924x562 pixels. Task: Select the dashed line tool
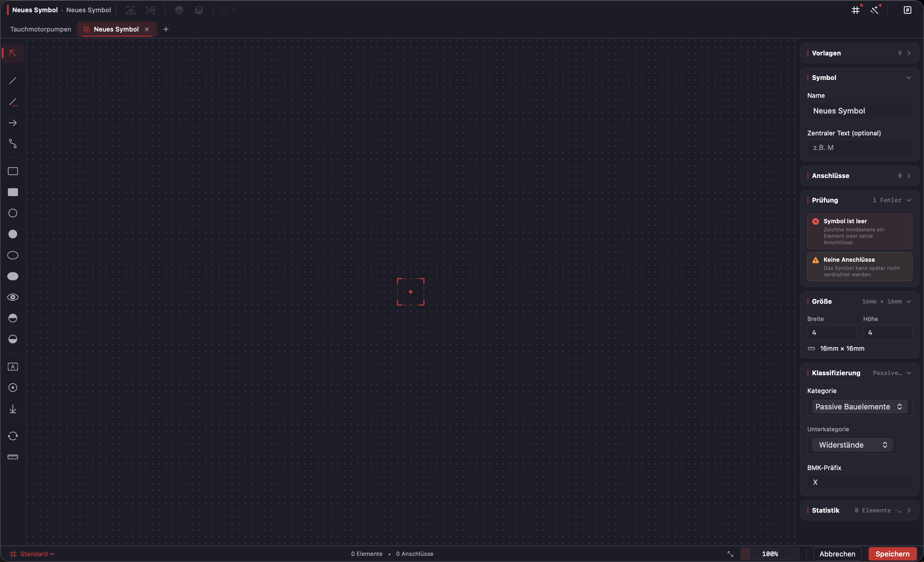coord(13,102)
